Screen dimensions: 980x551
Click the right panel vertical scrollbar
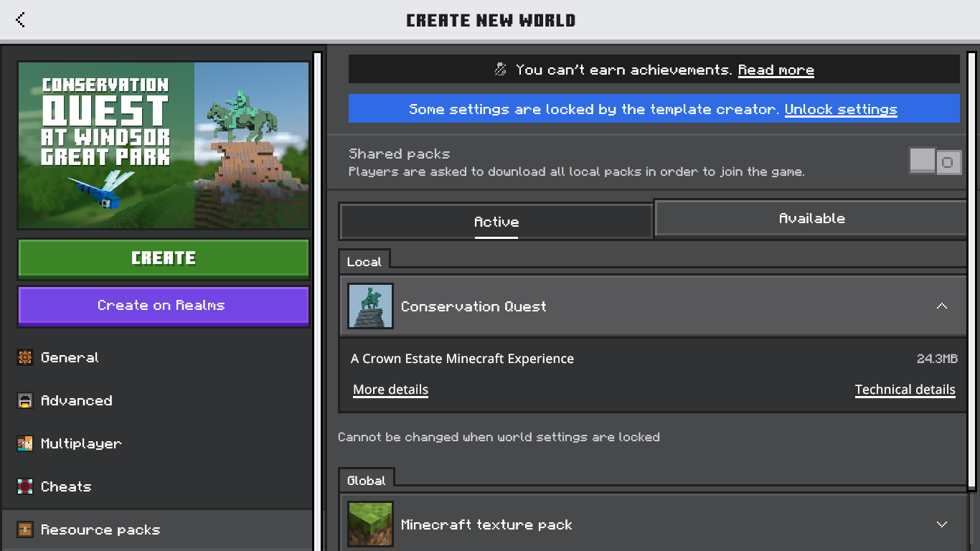[x=972, y=270]
